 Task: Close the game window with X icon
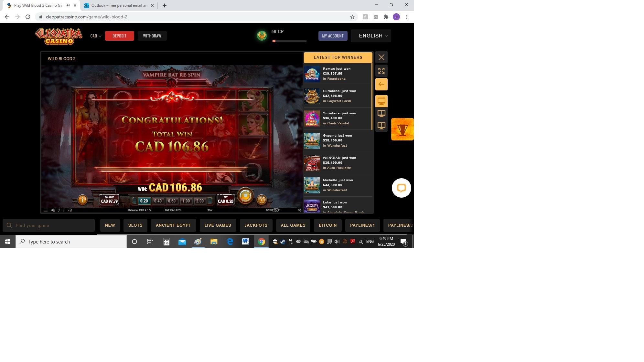(381, 57)
